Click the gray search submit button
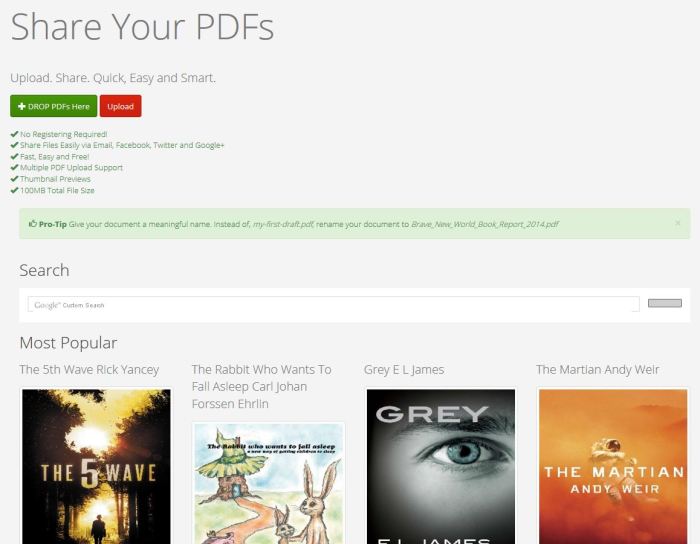This screenshot has height=544, width=700. click(664, 303)
